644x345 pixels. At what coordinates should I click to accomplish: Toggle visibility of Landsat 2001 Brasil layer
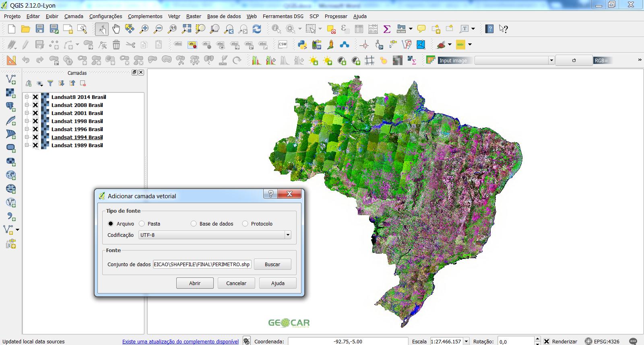point(35,113)
